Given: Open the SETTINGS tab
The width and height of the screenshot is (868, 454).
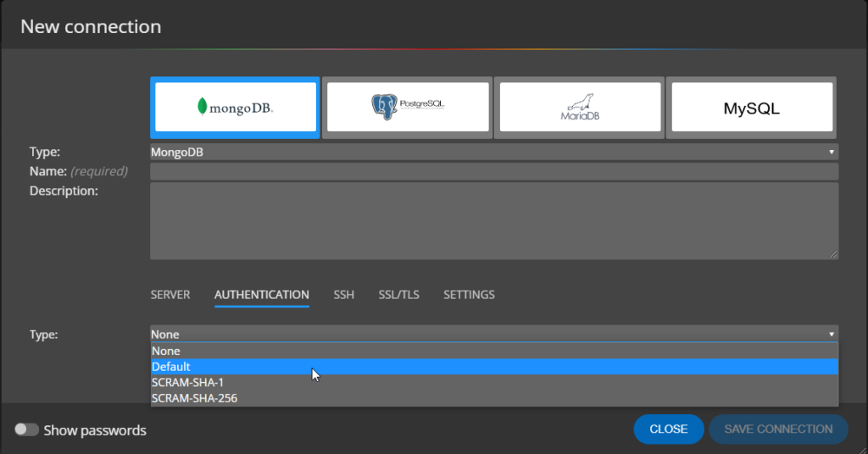Looking at the screenshot, I should (x=469, y=295).
